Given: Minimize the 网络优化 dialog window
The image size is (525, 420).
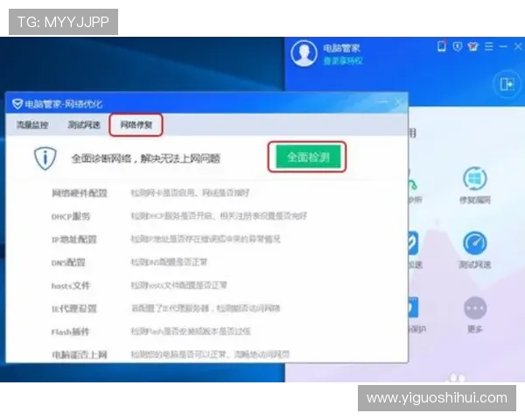Looking at the screenshot, I should tap(384, 102).
